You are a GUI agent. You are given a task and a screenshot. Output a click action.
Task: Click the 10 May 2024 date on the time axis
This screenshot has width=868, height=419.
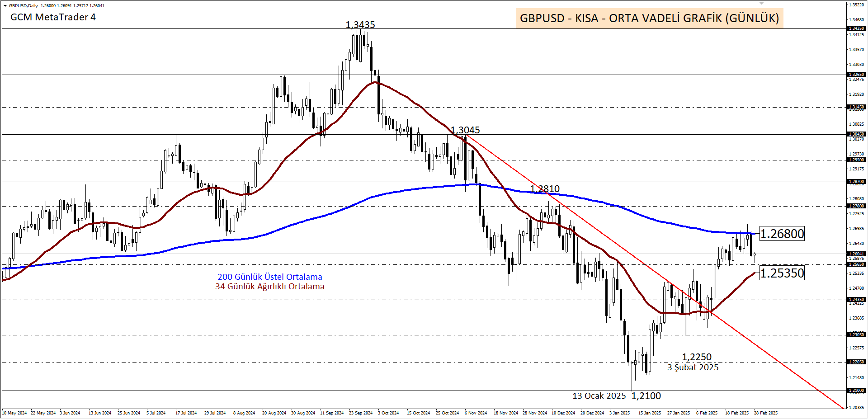pyautogui.click(x=14, y=413)
